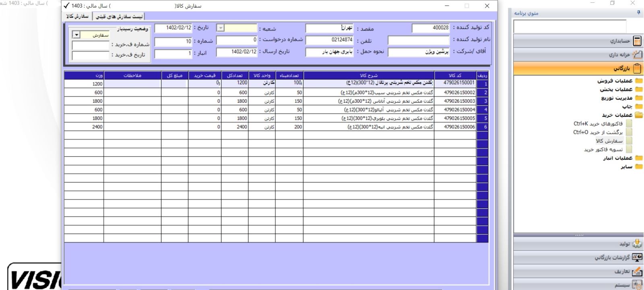Click واحد كالا cell كارتن in row 4
Viewport: 644px width, 290px height.
(262, 110)
